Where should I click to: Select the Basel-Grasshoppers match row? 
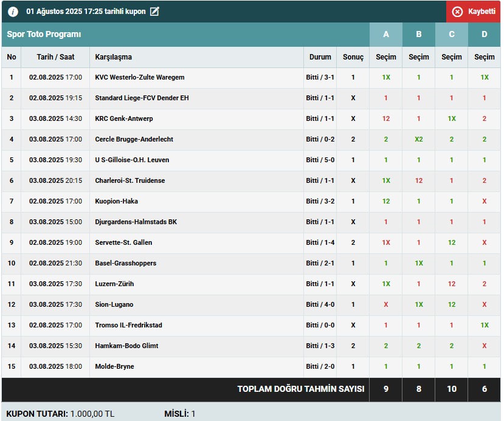(x=126, y=264)
